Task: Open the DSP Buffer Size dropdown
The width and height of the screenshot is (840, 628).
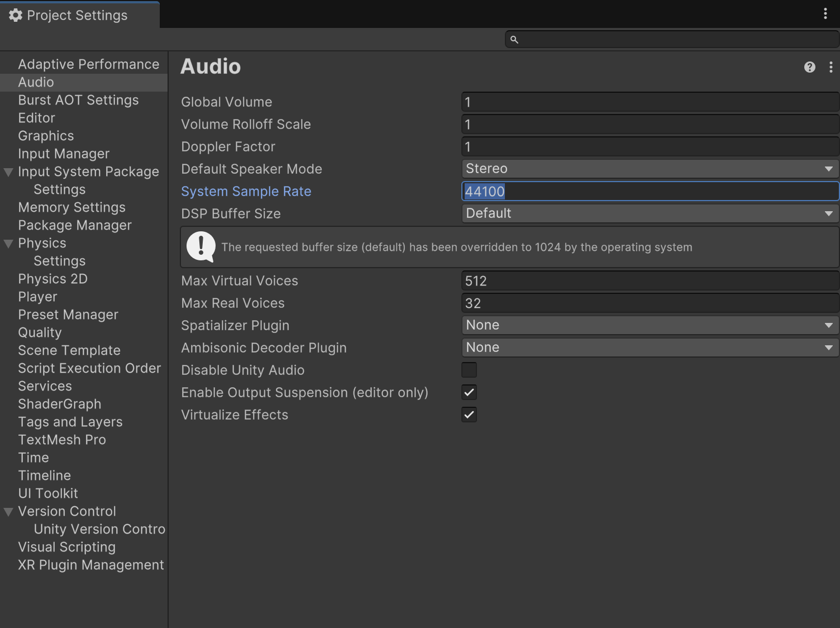Action: [x=650, y=213]
